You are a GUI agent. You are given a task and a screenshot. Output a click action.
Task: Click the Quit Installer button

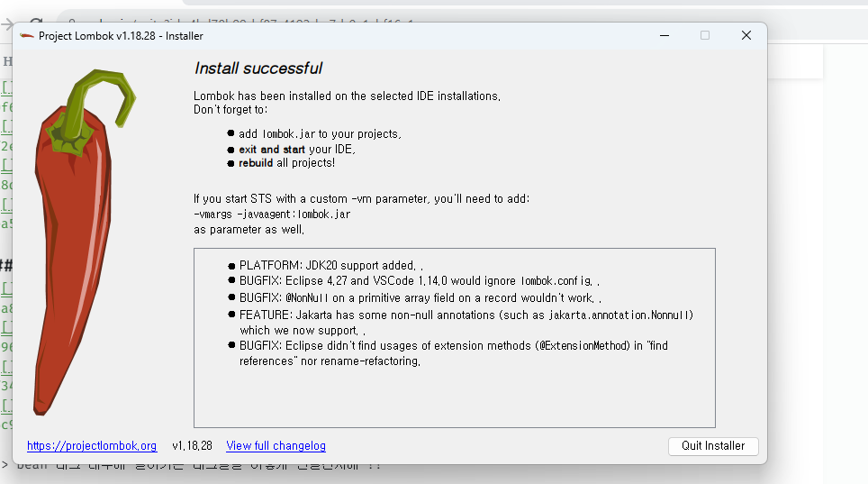pos(713,446)
